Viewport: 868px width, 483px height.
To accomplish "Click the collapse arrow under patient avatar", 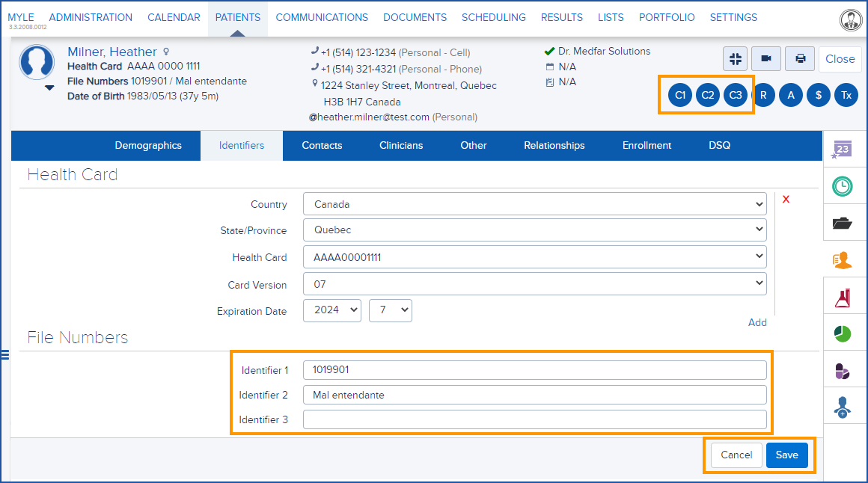I will [49, 87].
